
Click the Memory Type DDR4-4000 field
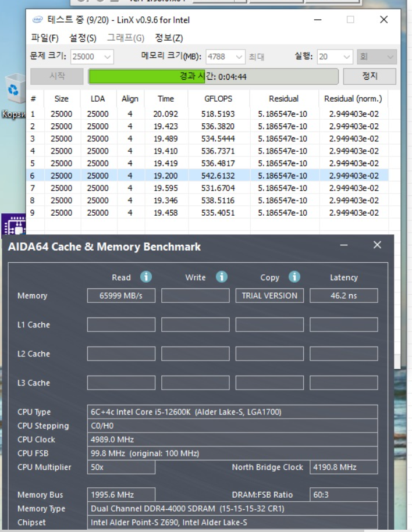tap(232, 509)
